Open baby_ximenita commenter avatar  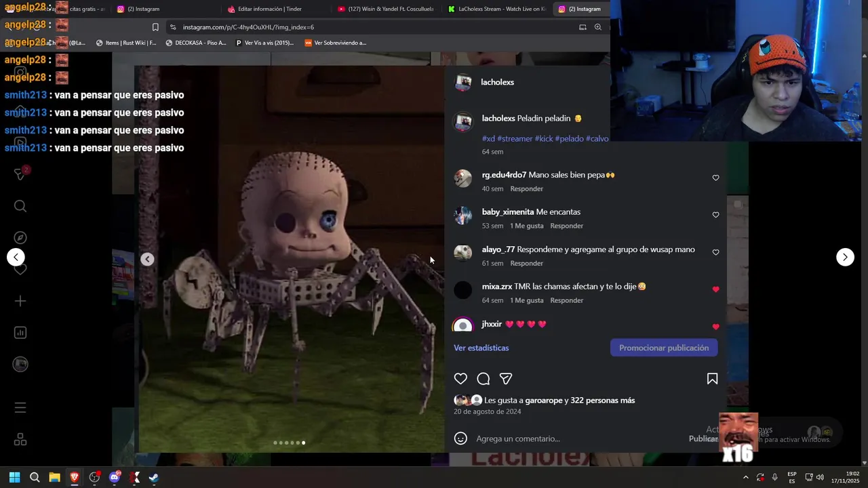463,216
